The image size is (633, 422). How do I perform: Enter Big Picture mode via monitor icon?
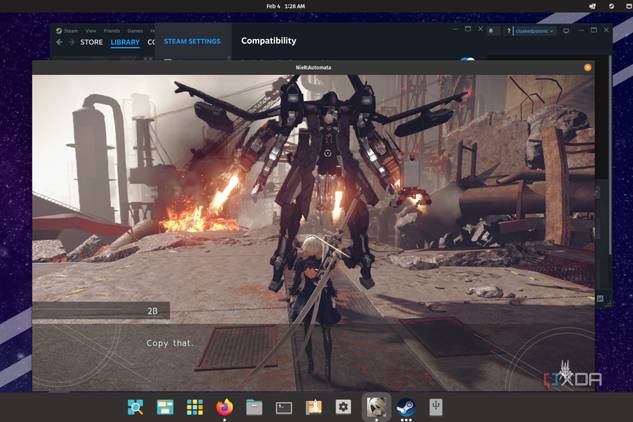tap(566, 31)
